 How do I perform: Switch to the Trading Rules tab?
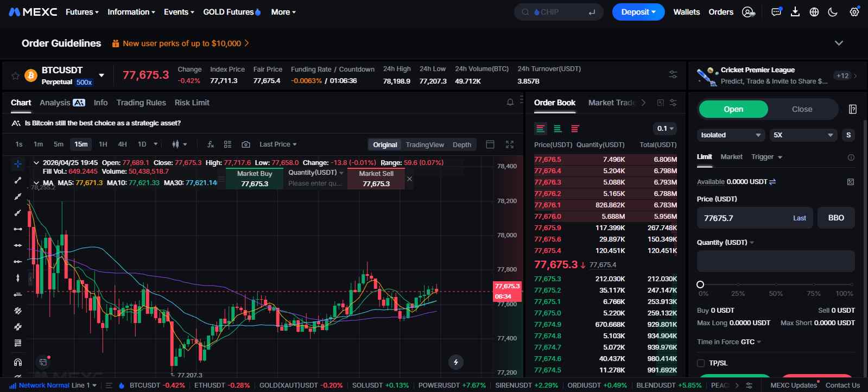click(x=141, y=103)
